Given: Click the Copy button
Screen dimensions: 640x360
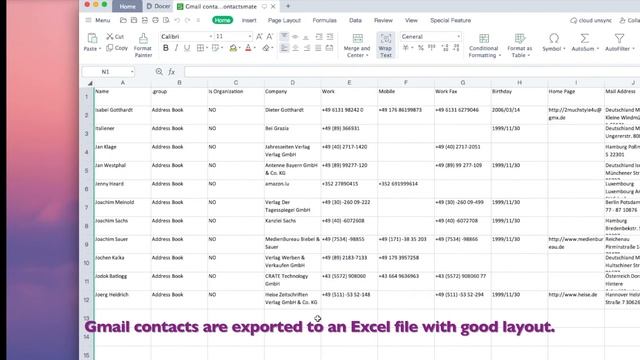Looking at the screenshot, I should (117, 48).
